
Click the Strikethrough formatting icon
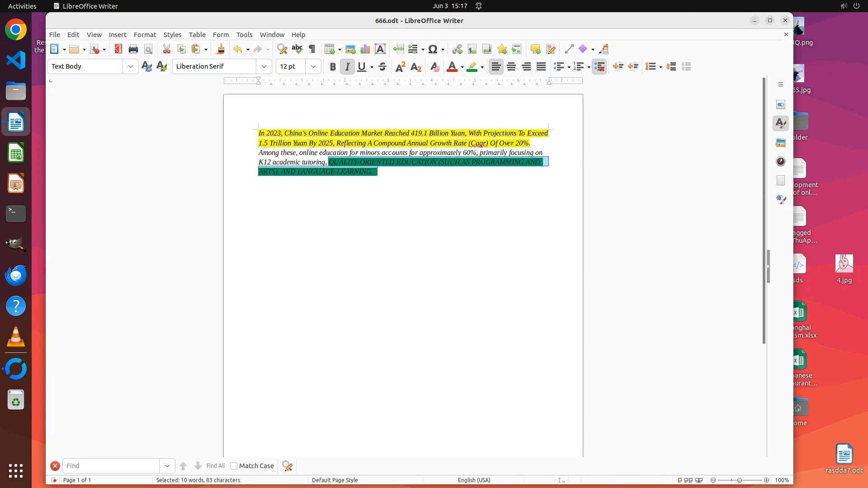pos(382,67)
